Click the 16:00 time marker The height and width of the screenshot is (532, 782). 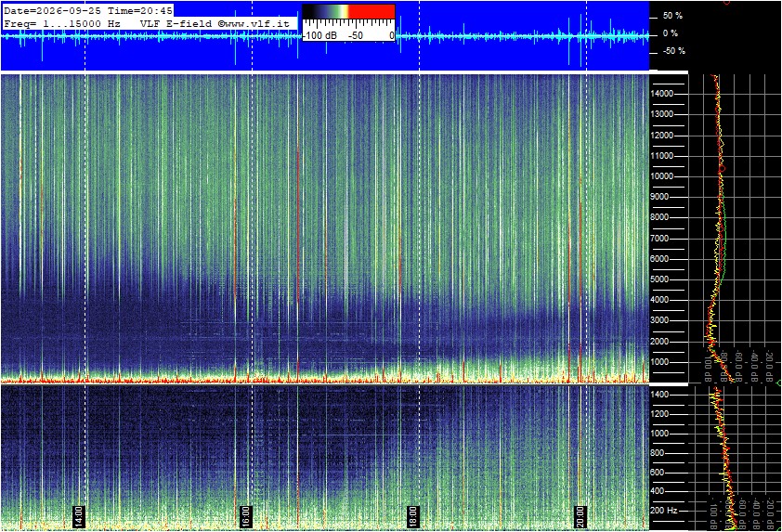(x=245, y=516)
